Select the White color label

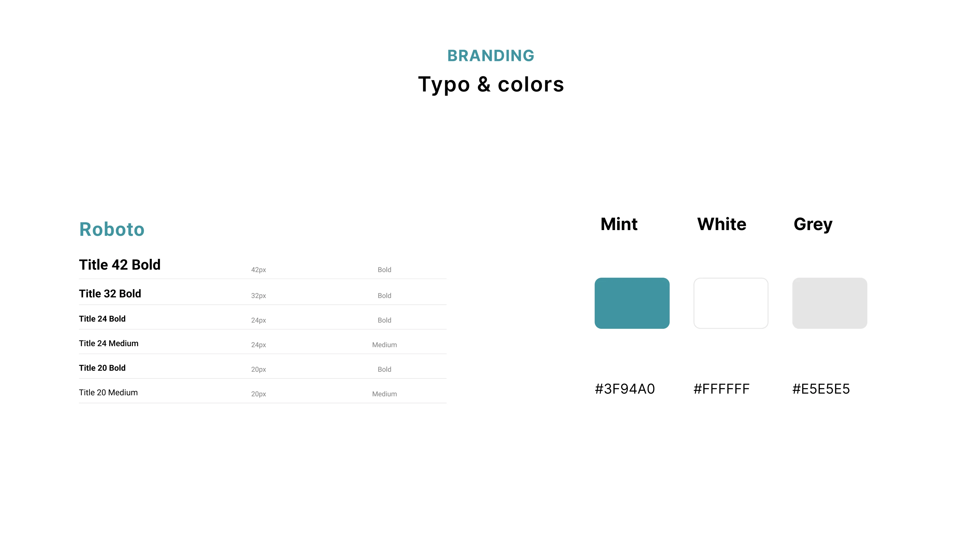[722, 224]
